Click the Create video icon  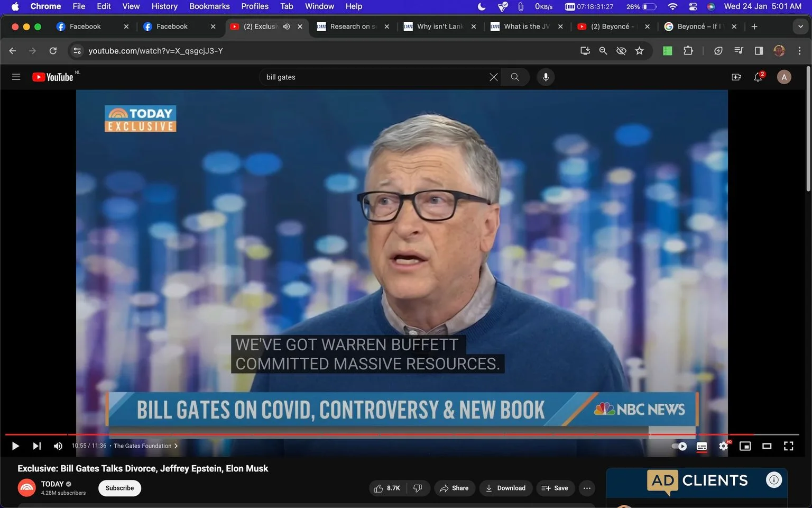point(736,77)
